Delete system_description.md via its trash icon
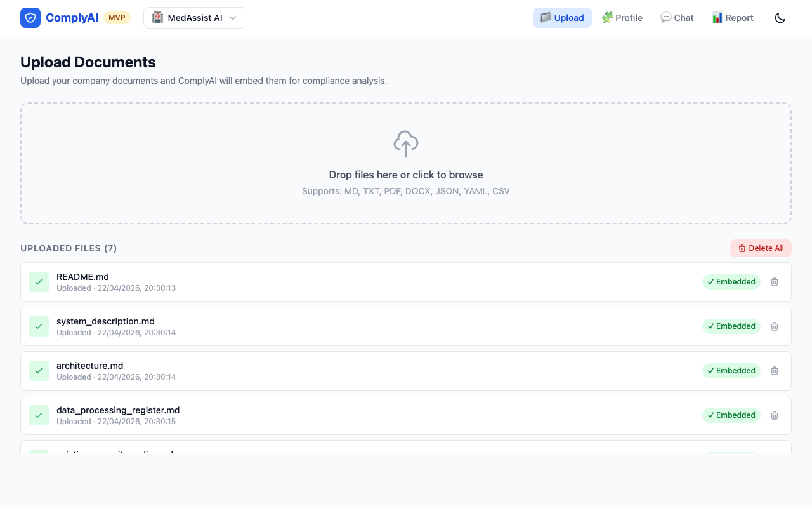The height and width of the screenshot is (508, 812). click(x=775, y=326)
